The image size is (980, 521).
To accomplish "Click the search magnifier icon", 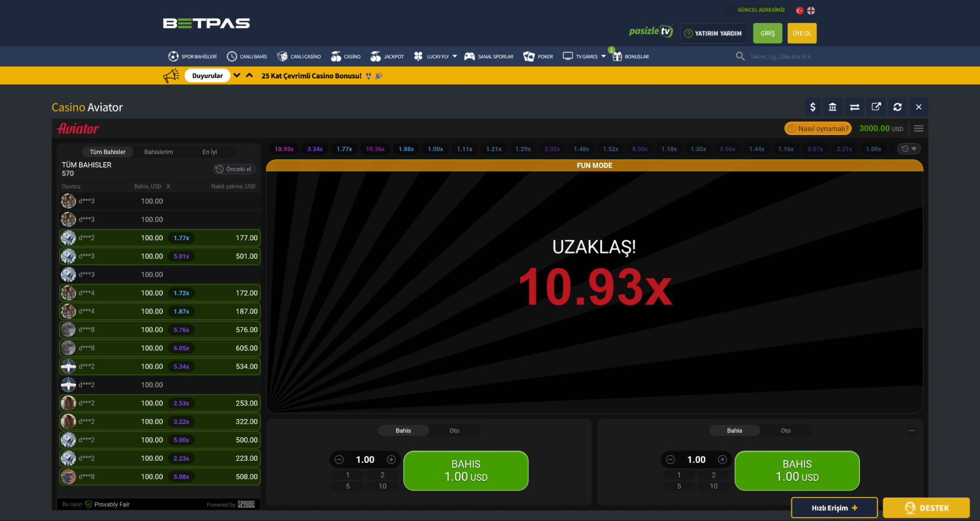I will pyautogui.click(x=740, y=56).
